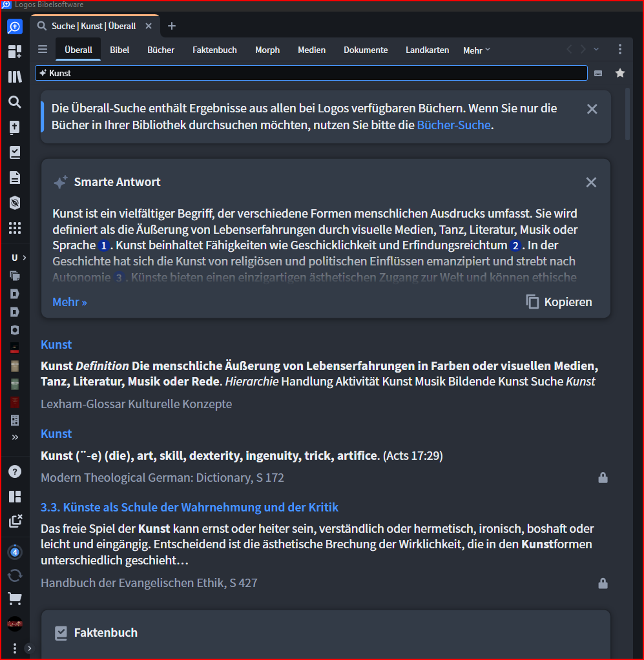
Task: Open the notifications badge showing 4
Action: coord(15,552)
